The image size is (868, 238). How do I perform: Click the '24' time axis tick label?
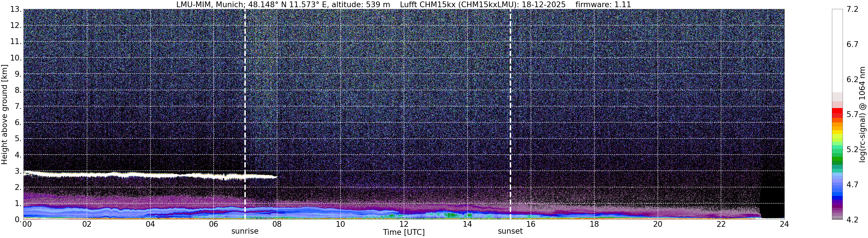point(784,224)
